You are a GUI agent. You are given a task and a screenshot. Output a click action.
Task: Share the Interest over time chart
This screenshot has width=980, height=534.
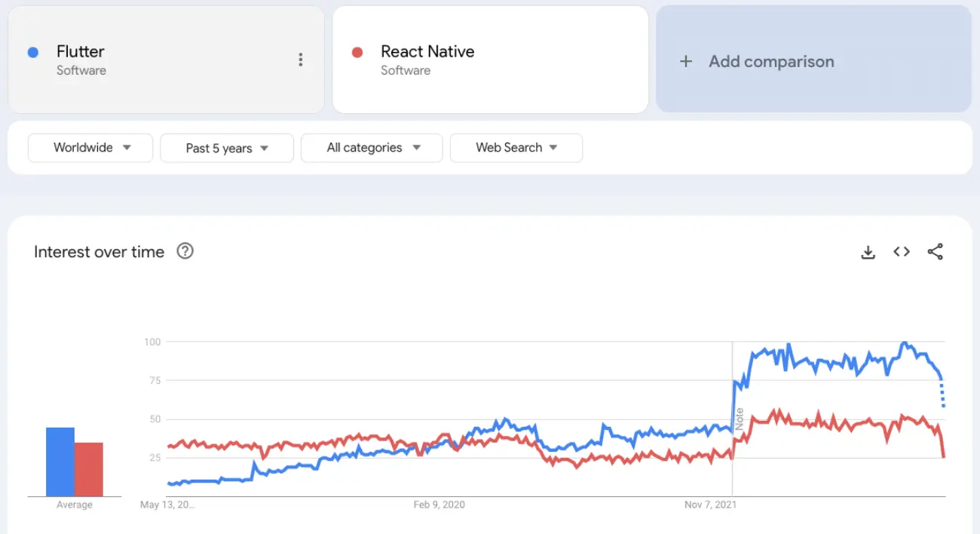point(936,252)
